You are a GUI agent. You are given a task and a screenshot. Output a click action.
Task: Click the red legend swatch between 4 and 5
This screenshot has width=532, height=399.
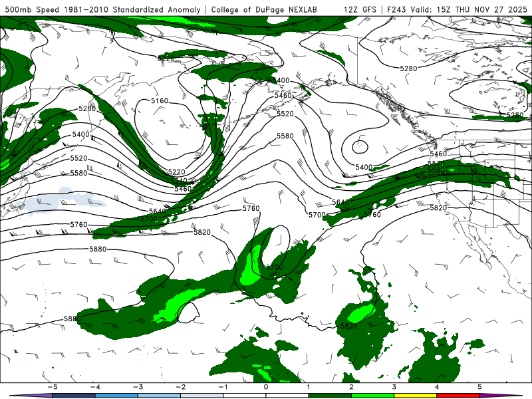[458, 396]
